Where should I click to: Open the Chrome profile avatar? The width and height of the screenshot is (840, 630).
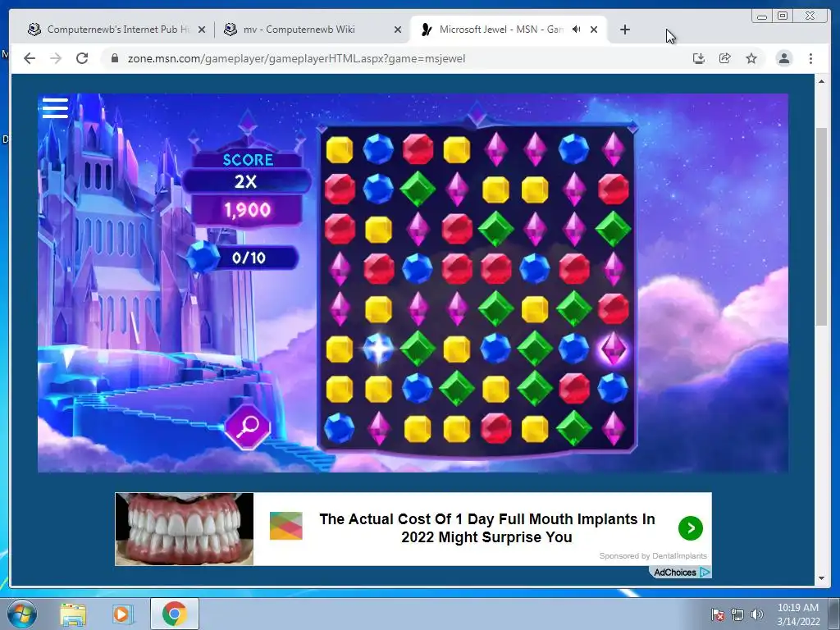[783, 58]
